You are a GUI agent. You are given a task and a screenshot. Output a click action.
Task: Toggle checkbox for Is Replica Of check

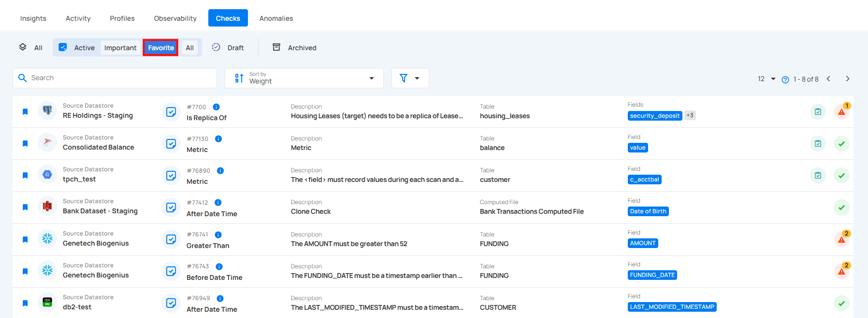tap(171, 112)
